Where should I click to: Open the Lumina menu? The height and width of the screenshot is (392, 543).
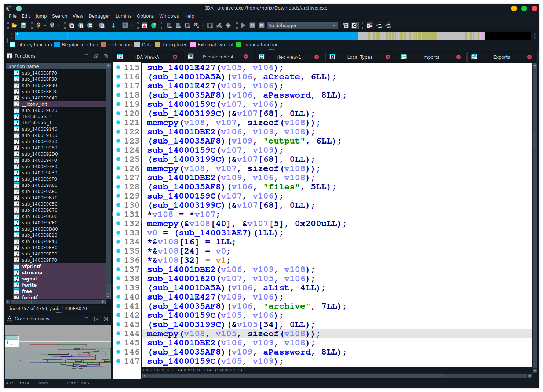click(x=123, y=16)
